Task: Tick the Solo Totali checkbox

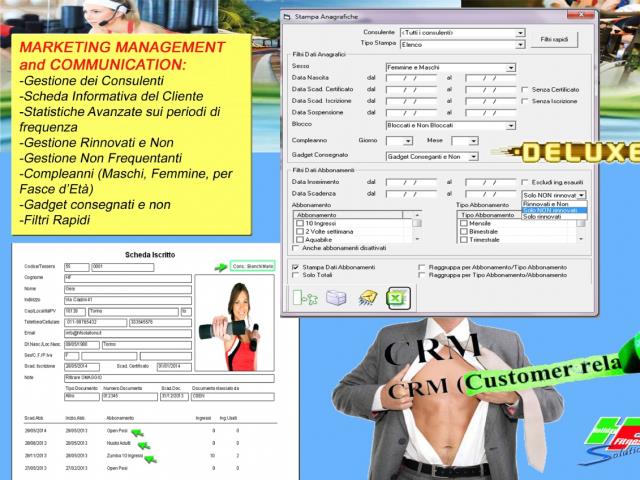Action: 296,275
